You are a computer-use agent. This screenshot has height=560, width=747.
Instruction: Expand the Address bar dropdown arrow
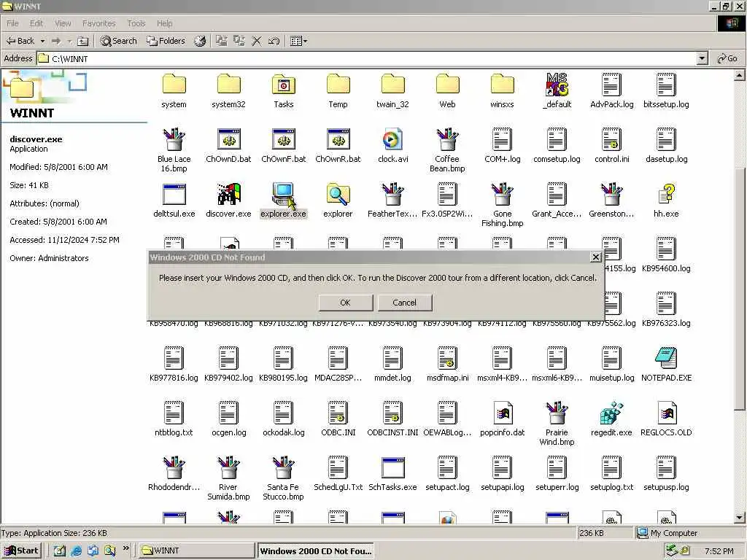[702, 58]
